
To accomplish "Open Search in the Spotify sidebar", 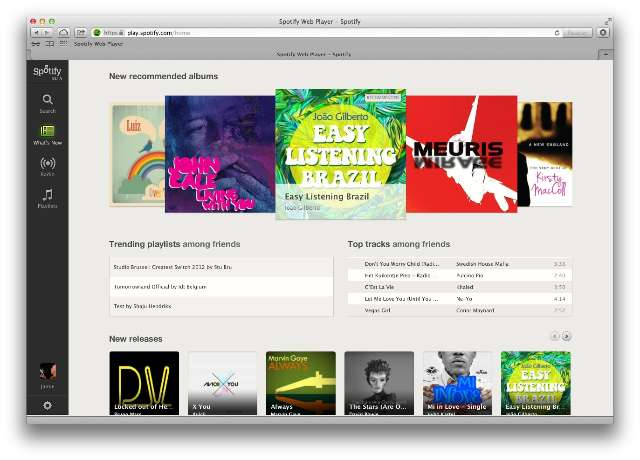I will click(47, 104).
